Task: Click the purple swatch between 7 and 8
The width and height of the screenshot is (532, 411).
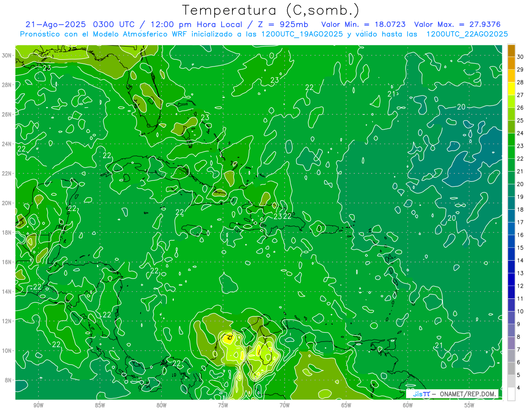Action: pos(512,343)
